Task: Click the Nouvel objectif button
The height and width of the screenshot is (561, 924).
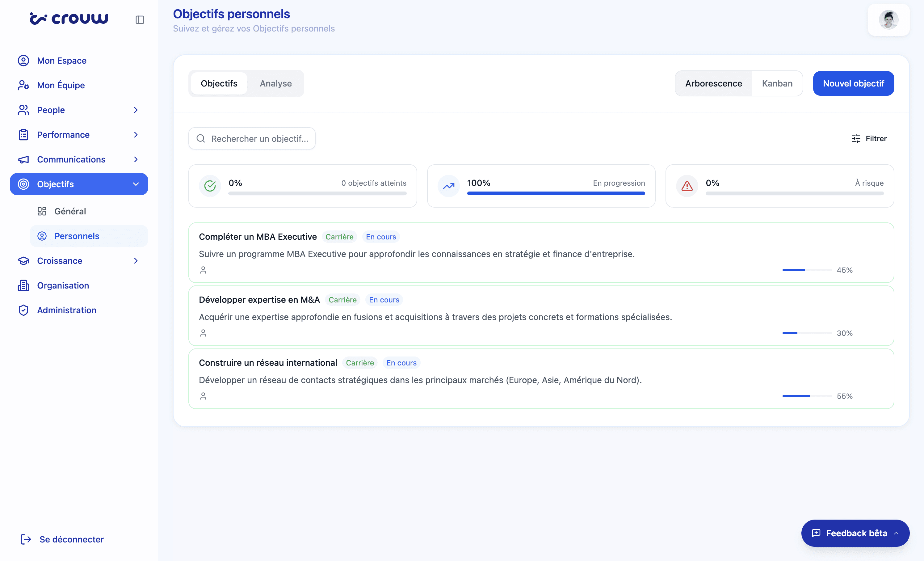Action: (x=853, y=83)
